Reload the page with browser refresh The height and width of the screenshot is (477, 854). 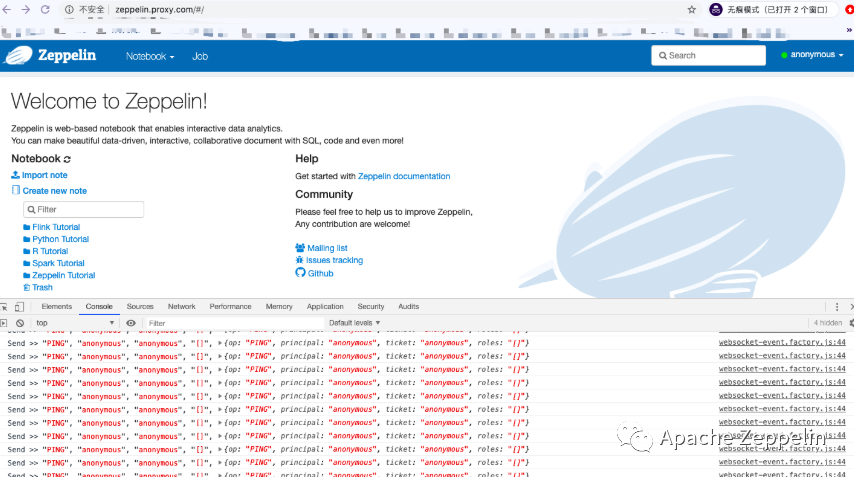(45, 9)
